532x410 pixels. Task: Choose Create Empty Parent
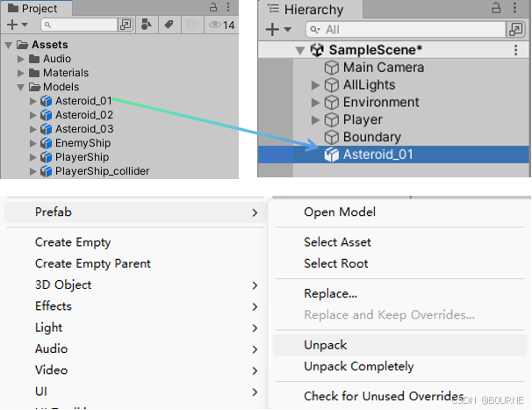point(93,263)
